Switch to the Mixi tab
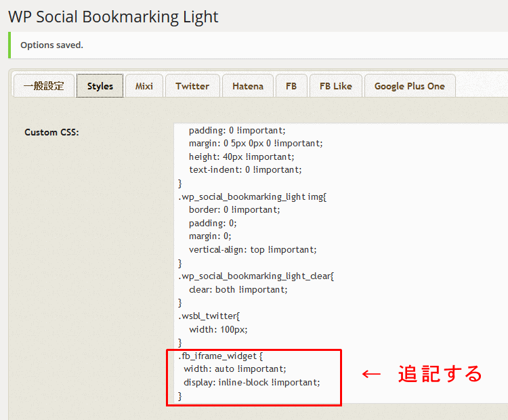The image size is (508, 420). pos(144,86)
